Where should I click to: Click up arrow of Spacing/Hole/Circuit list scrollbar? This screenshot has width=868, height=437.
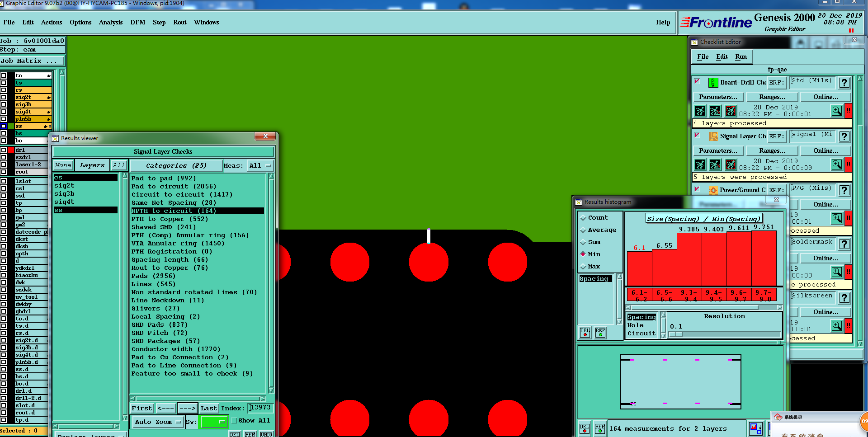click(x=663, y=315)
